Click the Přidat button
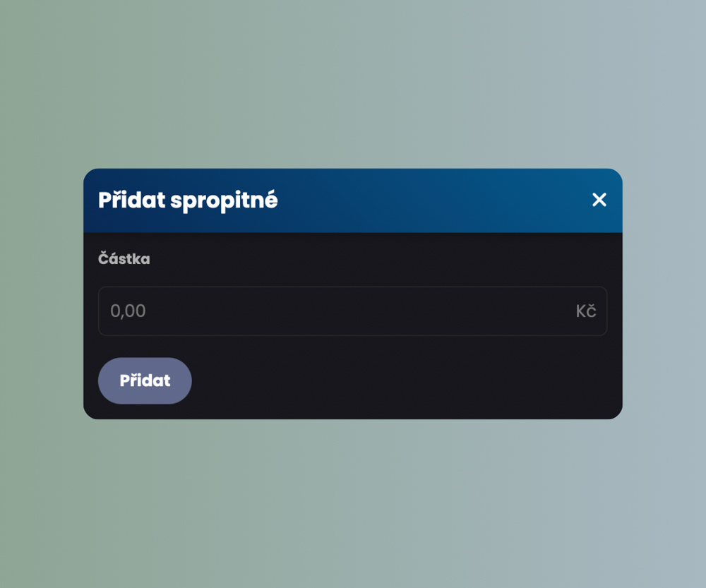The image size is (706, 588). pos(145,380)
